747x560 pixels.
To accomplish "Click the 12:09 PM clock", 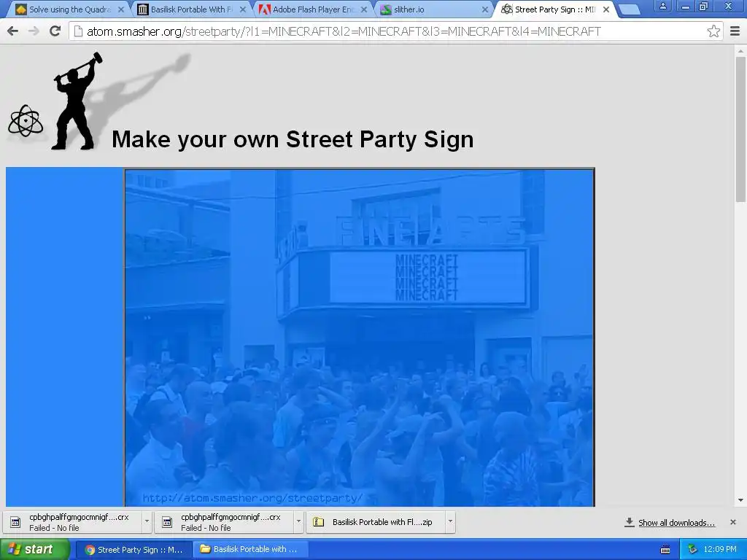I will (720, 550).
